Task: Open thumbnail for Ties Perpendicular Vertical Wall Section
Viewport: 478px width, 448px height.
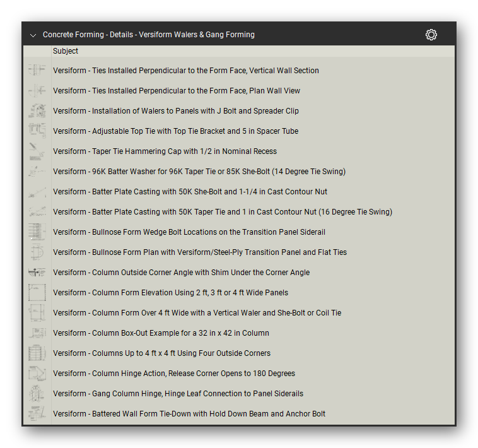Action: click(37, 70)
